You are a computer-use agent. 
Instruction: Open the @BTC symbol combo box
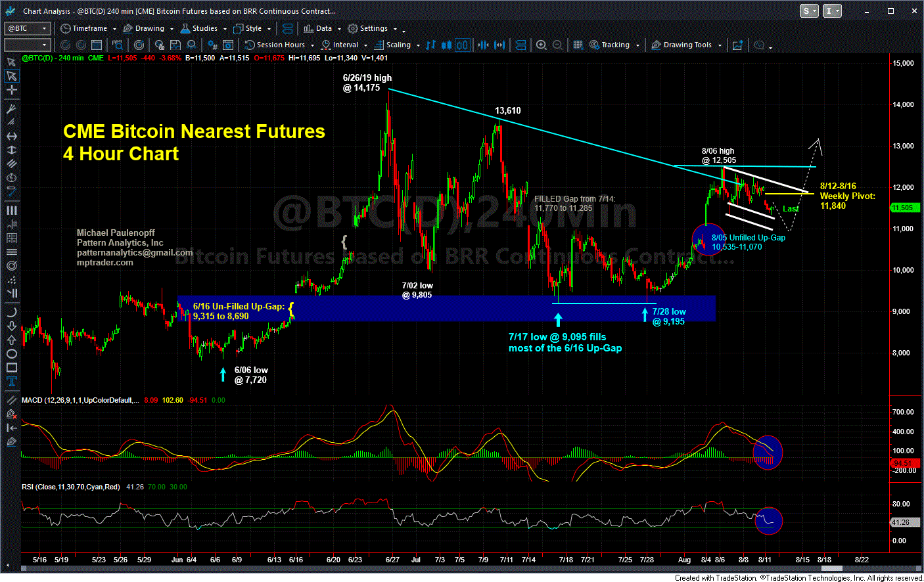pyautogui.click(x=27, y=28)
